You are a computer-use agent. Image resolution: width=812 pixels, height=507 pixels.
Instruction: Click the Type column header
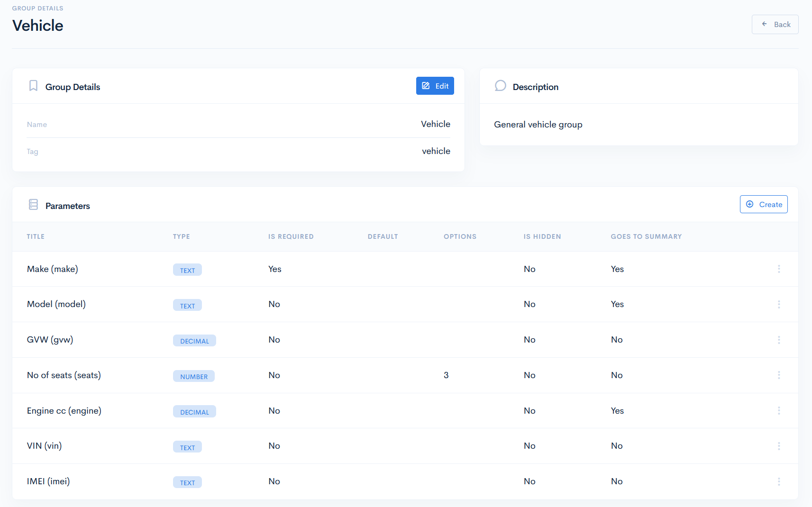pos(181,236)
